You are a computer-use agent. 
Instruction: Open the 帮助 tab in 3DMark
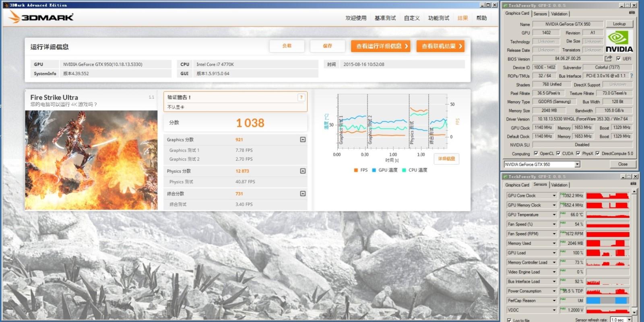click(x=481, y=18)
